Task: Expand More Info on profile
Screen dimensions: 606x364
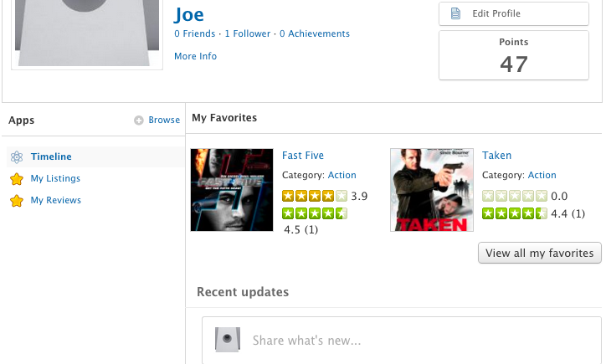Action: [x=195, y=57]
